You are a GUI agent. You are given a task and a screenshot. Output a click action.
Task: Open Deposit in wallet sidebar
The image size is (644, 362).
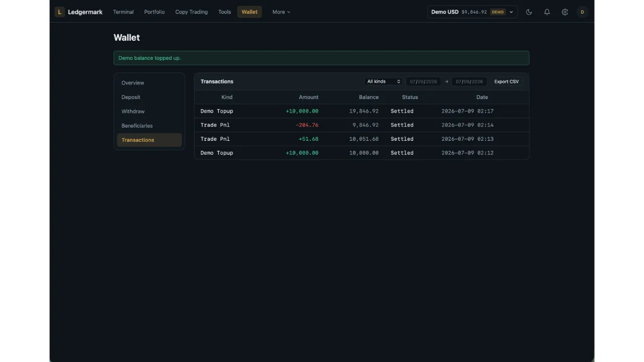tap(149, 97)
